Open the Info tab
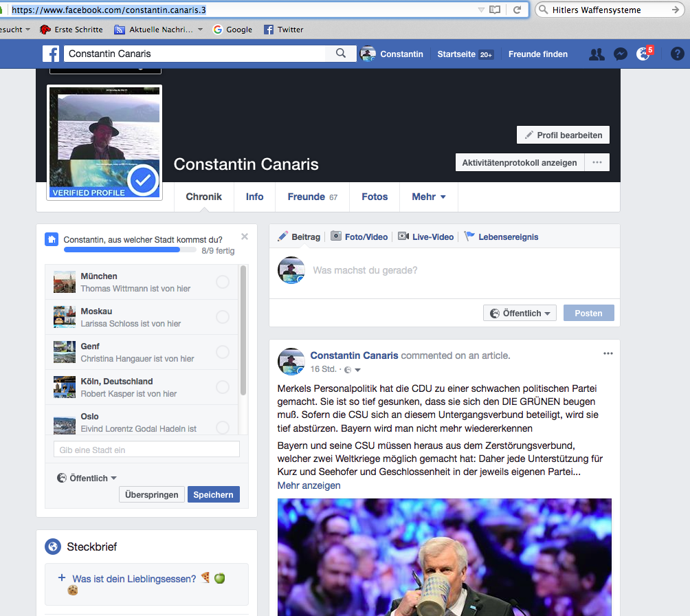 pyautogui.click(x=254, y=197)
